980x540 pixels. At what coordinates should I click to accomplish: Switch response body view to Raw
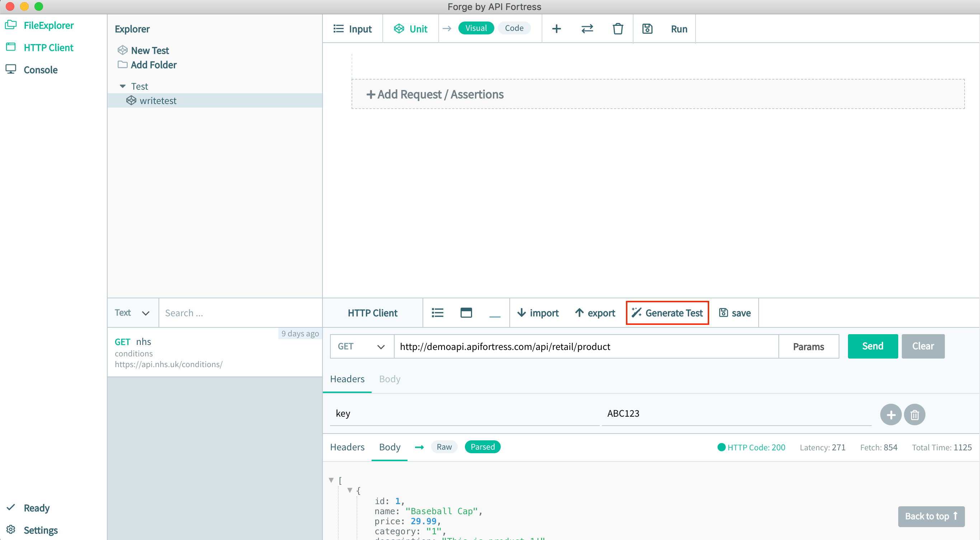coord(444,447)
